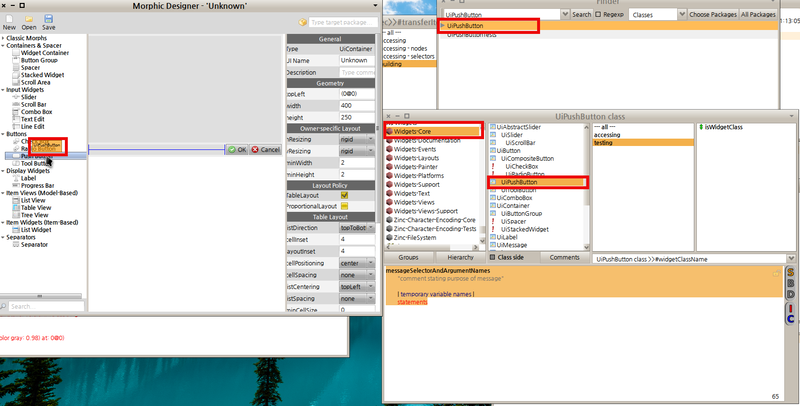Expand the Classic Morphs tree category
Image resolution: width=800 pixels, height=406 pixels.
(x=3, y=38)
